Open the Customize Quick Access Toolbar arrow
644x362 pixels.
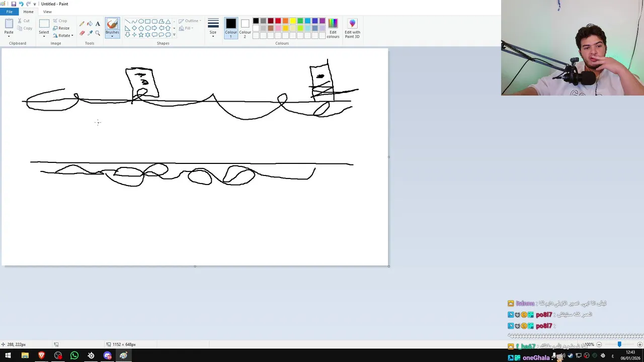(35, 4)
